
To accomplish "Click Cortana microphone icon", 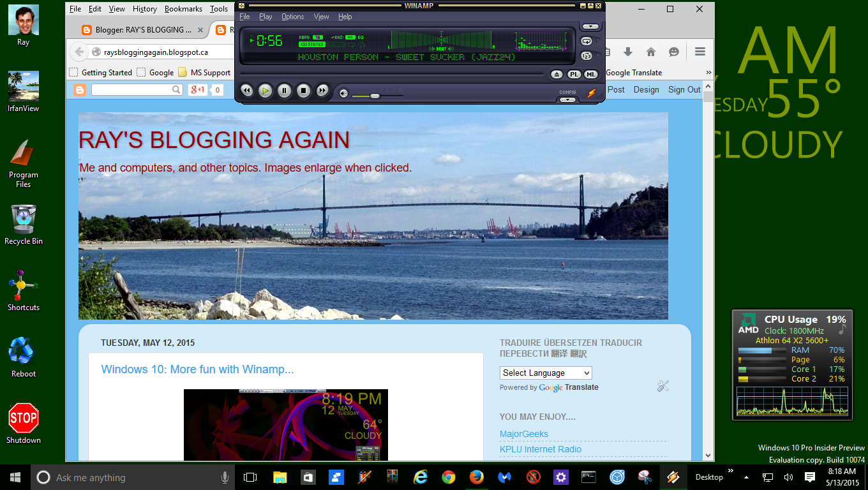I will 225,477.
